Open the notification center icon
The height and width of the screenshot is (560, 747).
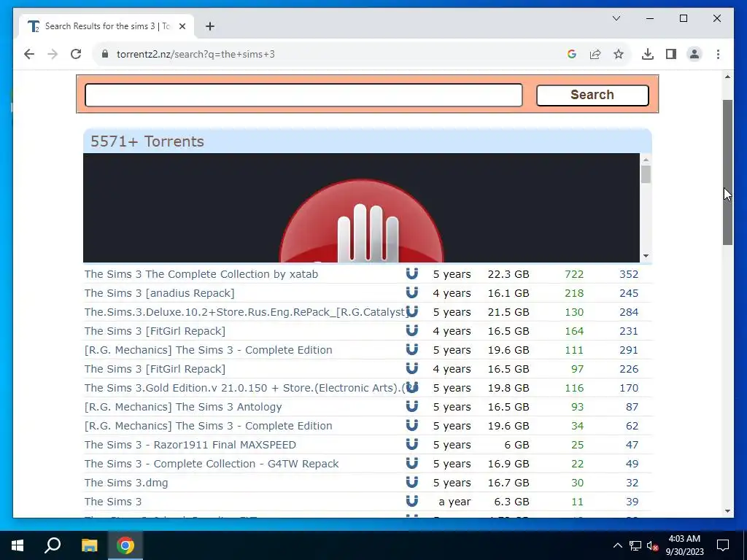tap(723, 545)
